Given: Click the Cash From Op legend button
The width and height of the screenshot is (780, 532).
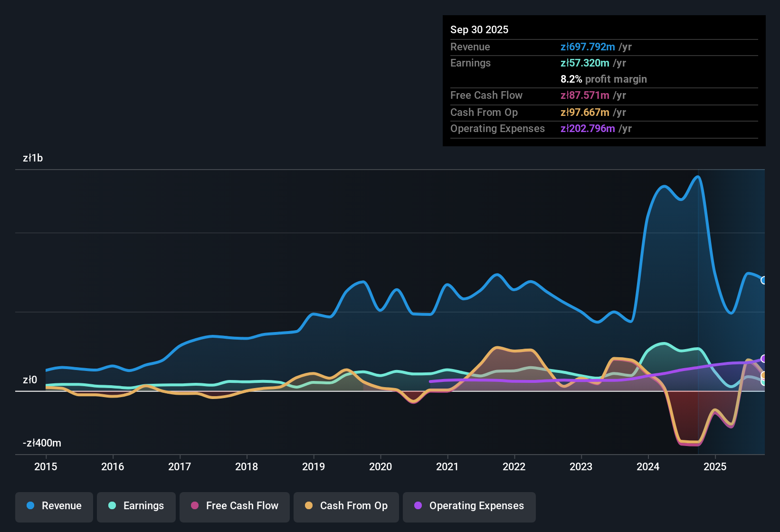Looking at the screenshot, I should [x=346, y=506].
